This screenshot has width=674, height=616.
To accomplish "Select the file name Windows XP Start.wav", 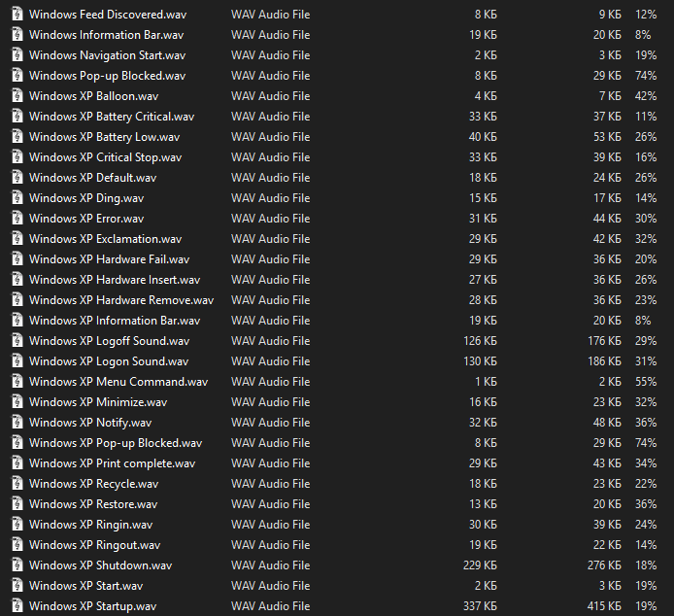I will coord(86,586).
